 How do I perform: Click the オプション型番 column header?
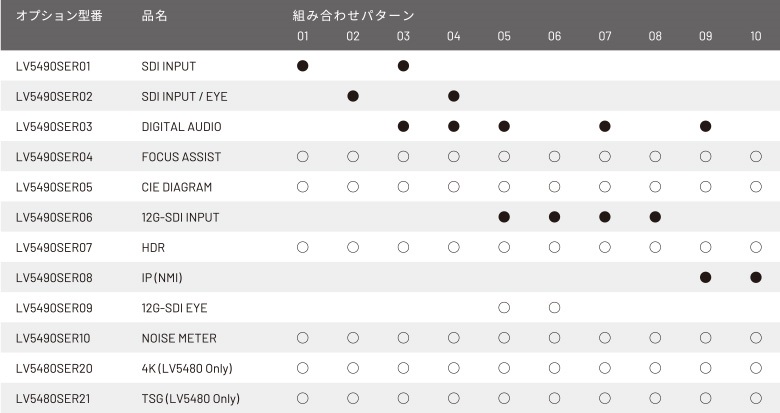point(59,15)
